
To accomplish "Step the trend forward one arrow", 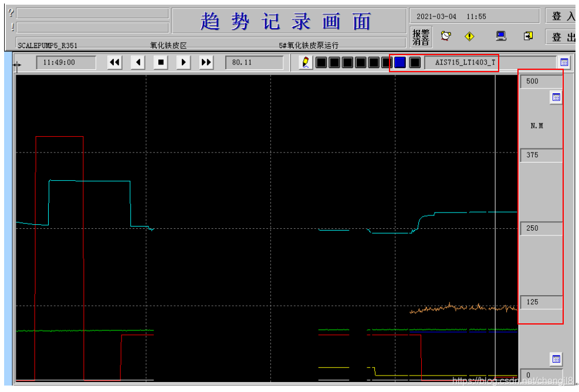I will [184, 62].
